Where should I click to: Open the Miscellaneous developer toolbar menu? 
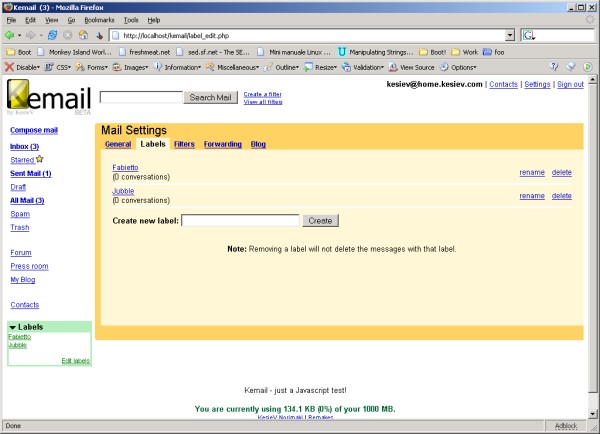(232, 67)
